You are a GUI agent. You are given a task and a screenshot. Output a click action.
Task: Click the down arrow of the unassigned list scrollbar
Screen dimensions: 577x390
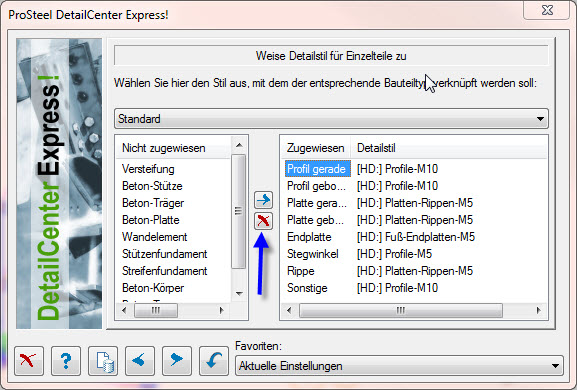(x=239, y=293)
